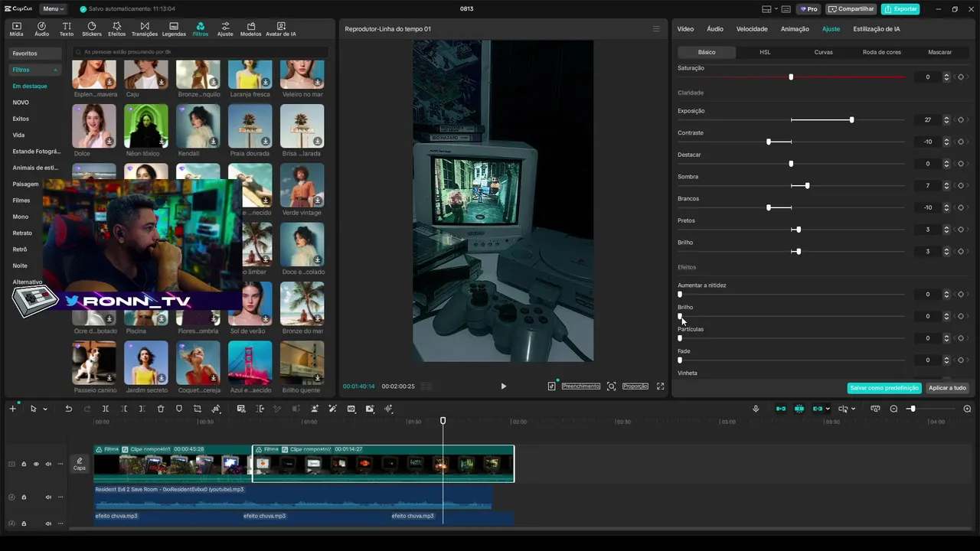The image size is (980, 551).
Task: Open the Legendas panel
Action: coord(174,29)
